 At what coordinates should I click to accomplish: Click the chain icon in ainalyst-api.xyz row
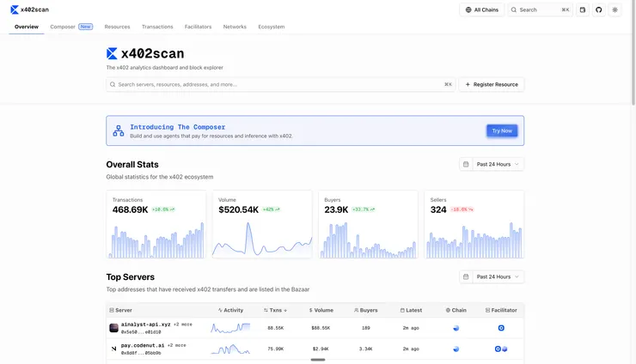pyautogui.click(x=456, y=328)
